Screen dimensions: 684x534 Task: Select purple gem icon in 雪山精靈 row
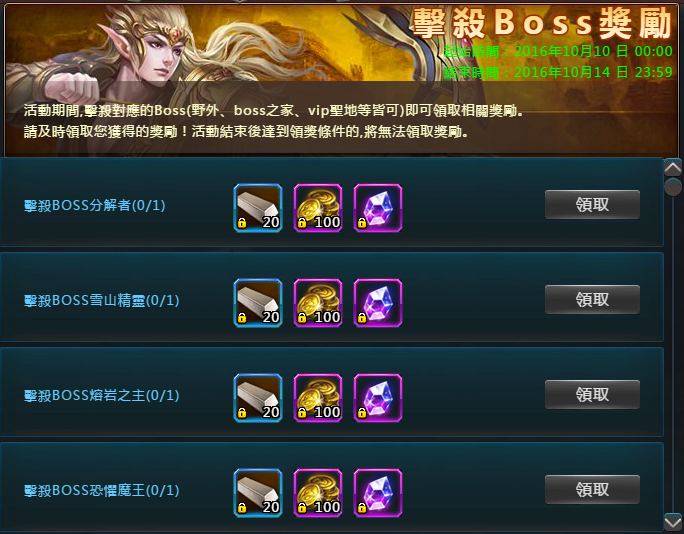(x=378, y=303)
